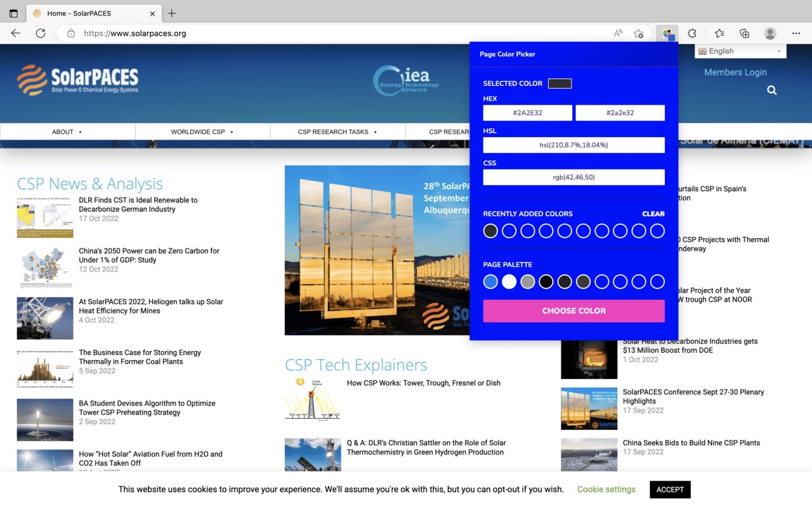
Task: Click the 28th SolarPACES conference banner image
Action: coord(377,250)
